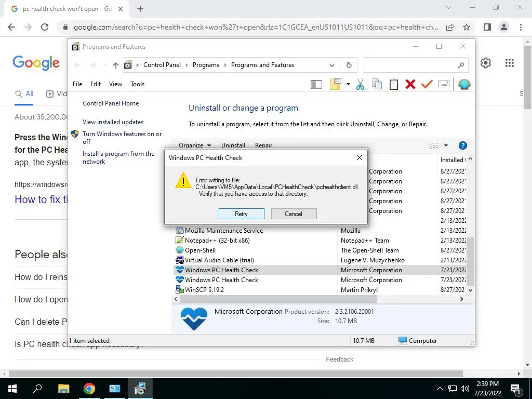Click the blue Help question mark icon
The height and width of the screenshot is (399, 532).
(463, 145)
